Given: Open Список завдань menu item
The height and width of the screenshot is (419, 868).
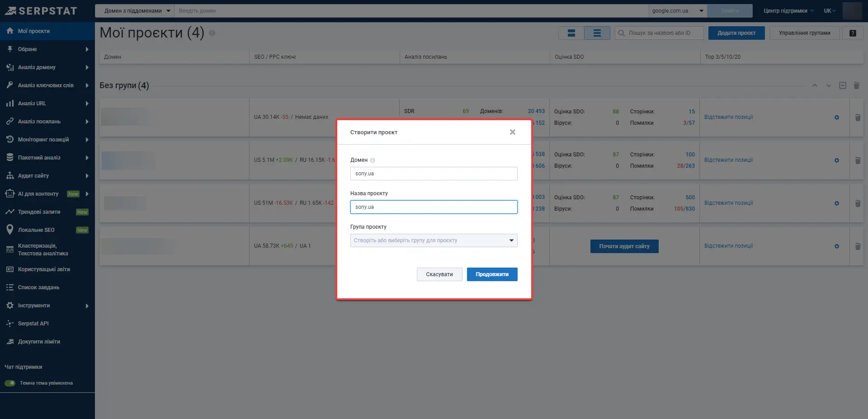Looking at the screenshot, I should pos(47,287).
